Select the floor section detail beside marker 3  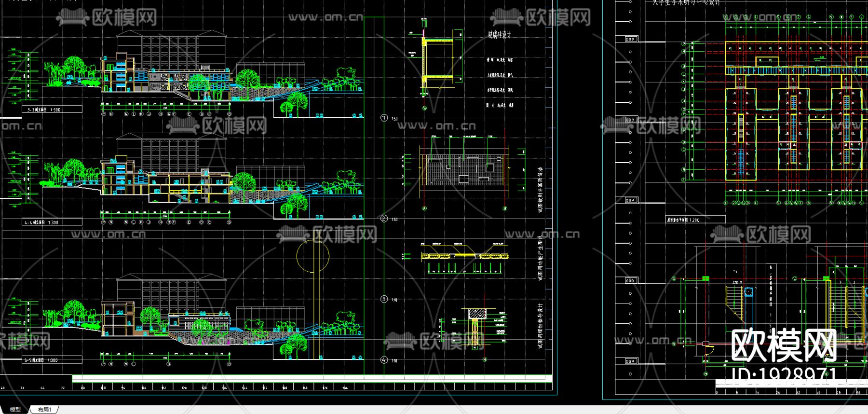coord(464,256)
